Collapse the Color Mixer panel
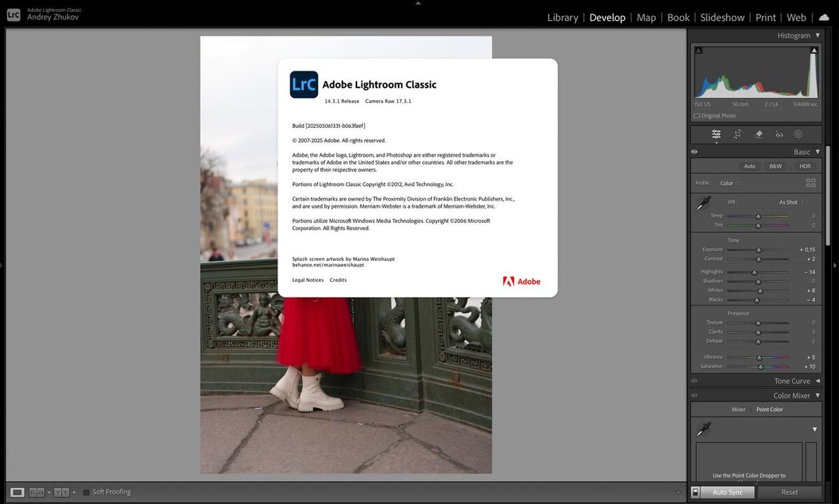This screenshot has width=839, height=504. [x=818, y=396]
